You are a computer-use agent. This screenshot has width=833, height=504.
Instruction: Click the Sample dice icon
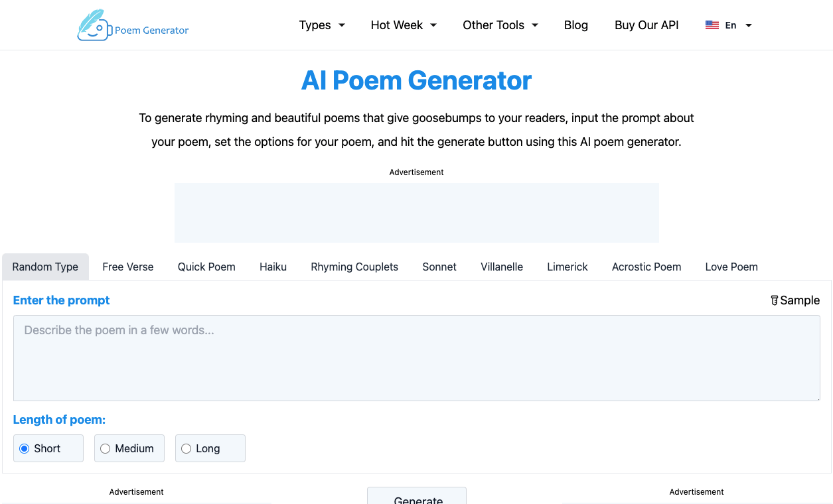pos(774,300)
